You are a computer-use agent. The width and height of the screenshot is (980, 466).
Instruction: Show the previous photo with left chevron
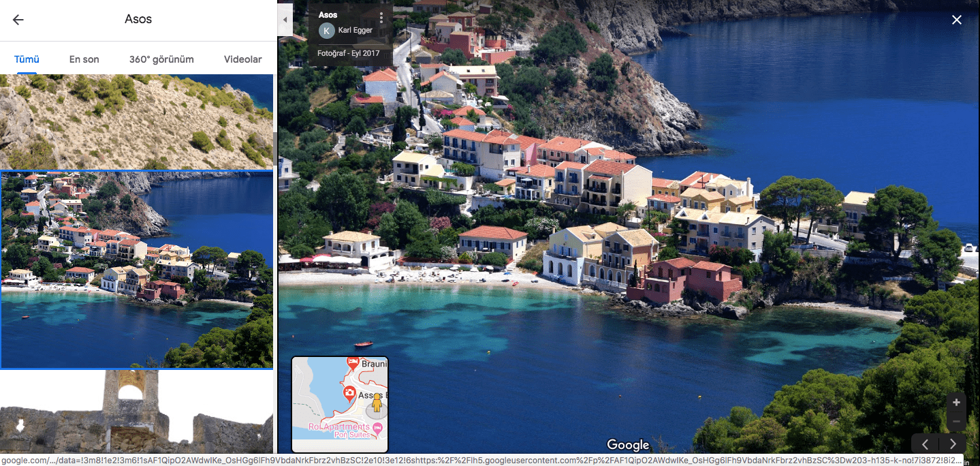tap(925, 444)
